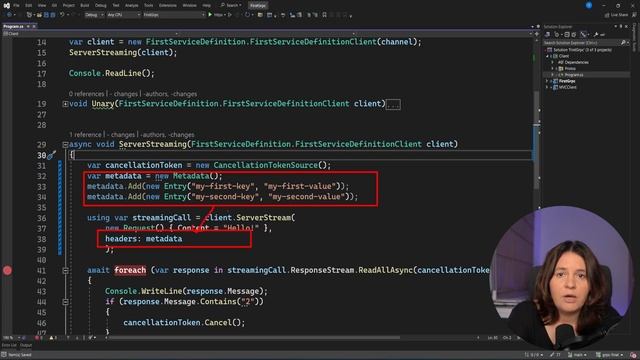Click the Search box in title bar
Image resolution: width=640 pixels, height=360 pixels.
pyautogui.click(x=231, y=5)
